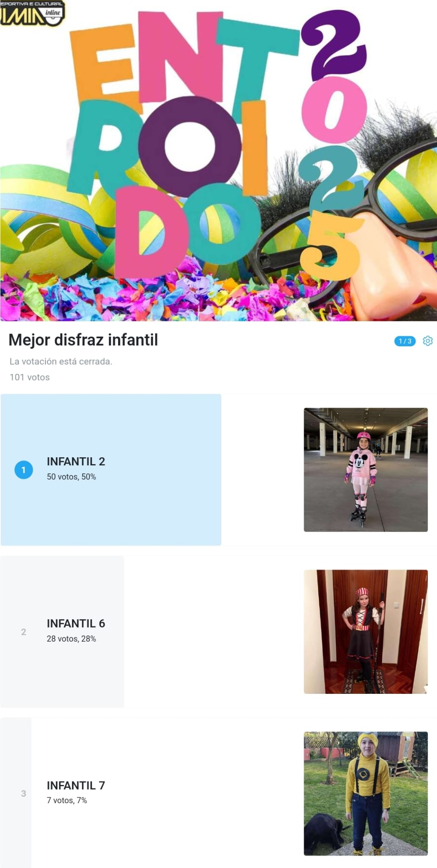Viewport: 437px width, 868px height.
Task: Open the poll settings gear icon
Action: (428, 341)
